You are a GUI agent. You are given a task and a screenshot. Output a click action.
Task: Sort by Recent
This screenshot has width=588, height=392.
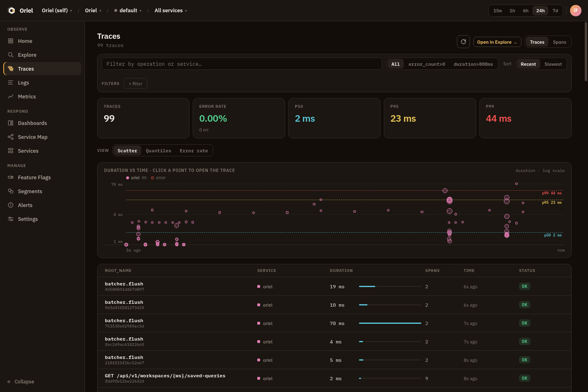(x=528, y=64)
